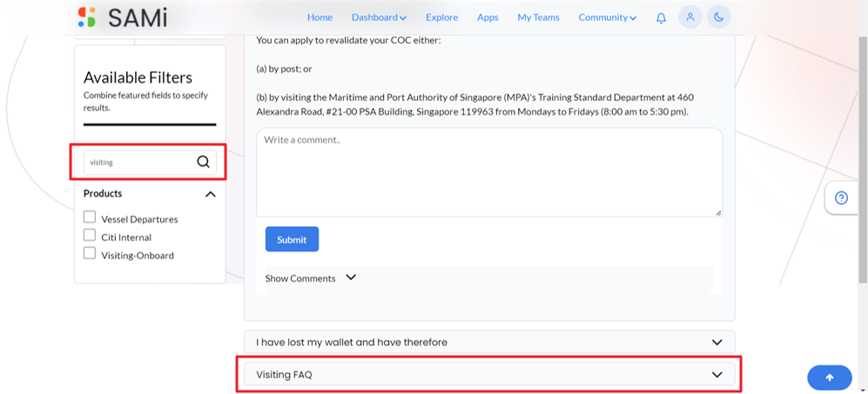Click the search magnifier icon

pyautogui.click(x=203, y=162)
